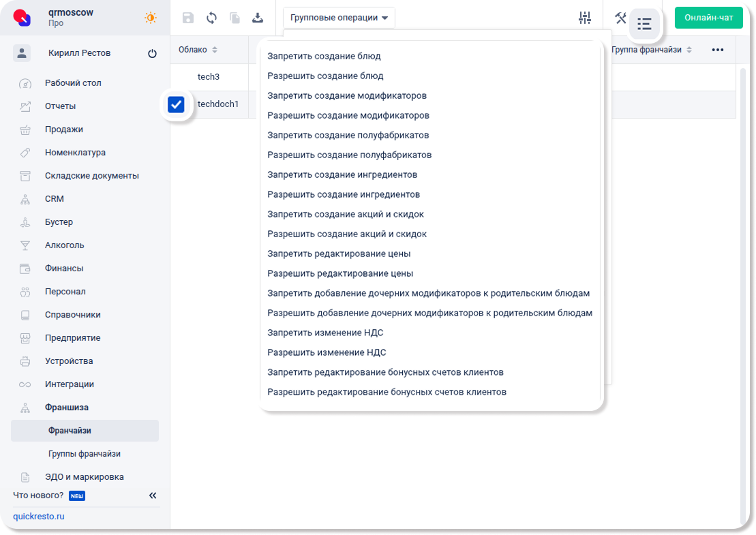
Task: Collapse sidebar with double chevron arrows
Action: point(153,495)
